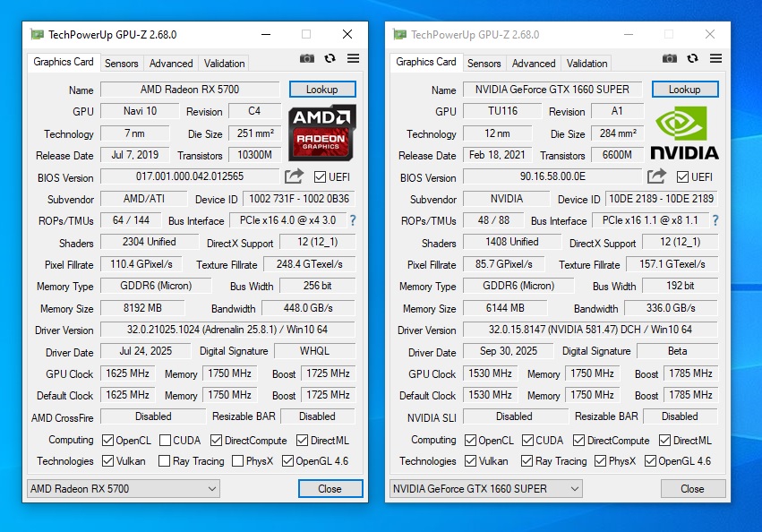Click bandwidth value 448.0 GB/s
The height and width of the screenshot is (532, 762).
[309, 308]
